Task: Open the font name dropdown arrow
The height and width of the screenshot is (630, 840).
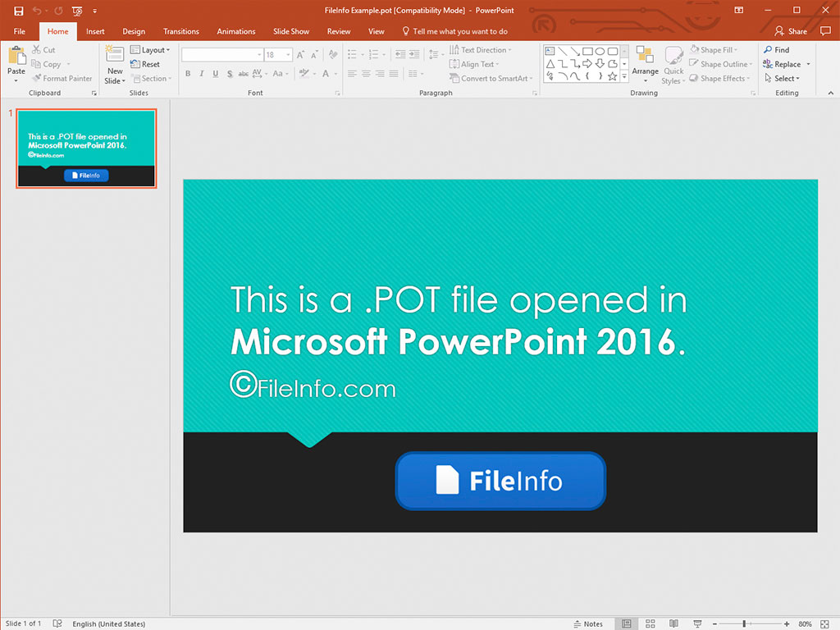Action: (259, 55)
